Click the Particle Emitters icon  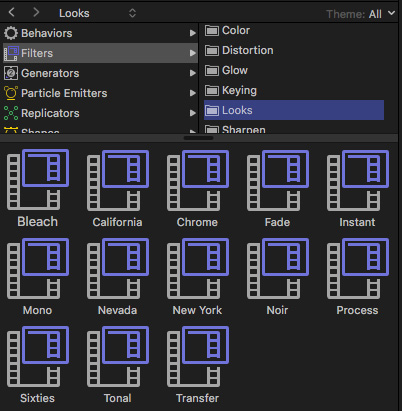click(x=11, y=93)
